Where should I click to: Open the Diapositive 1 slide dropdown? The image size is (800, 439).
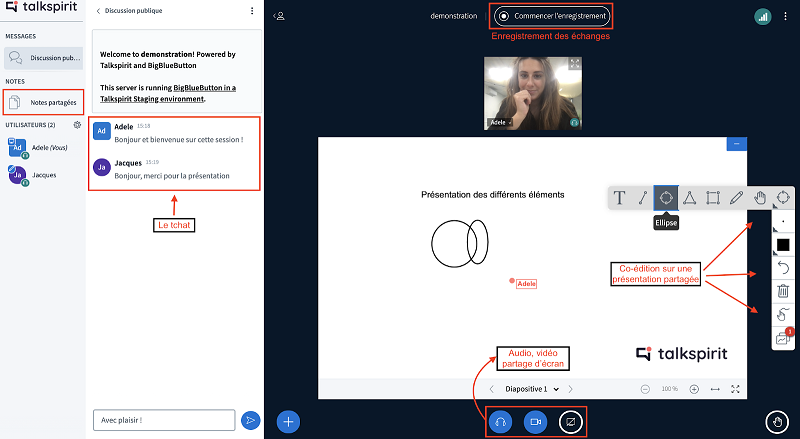click(x=532, y=389)
